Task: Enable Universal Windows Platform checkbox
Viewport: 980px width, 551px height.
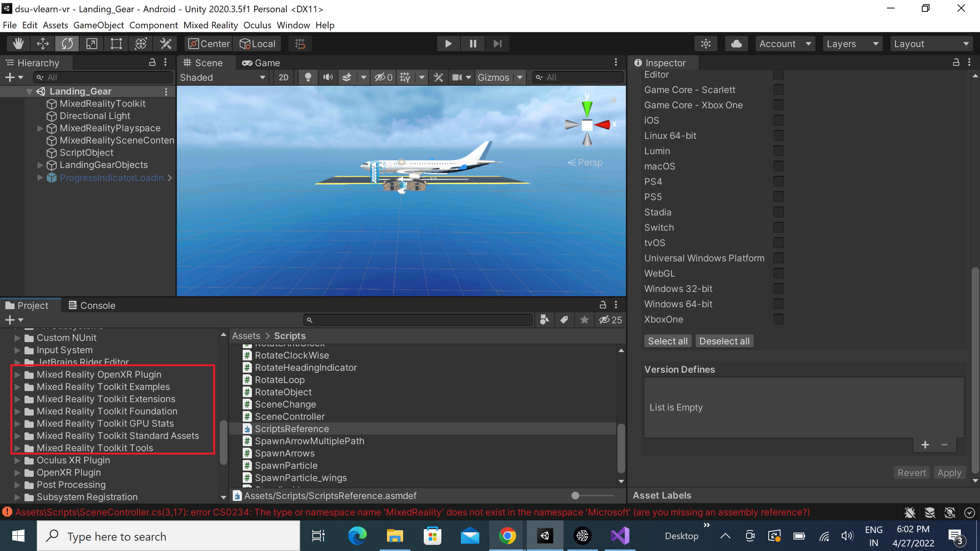Action: coord(778,258)
